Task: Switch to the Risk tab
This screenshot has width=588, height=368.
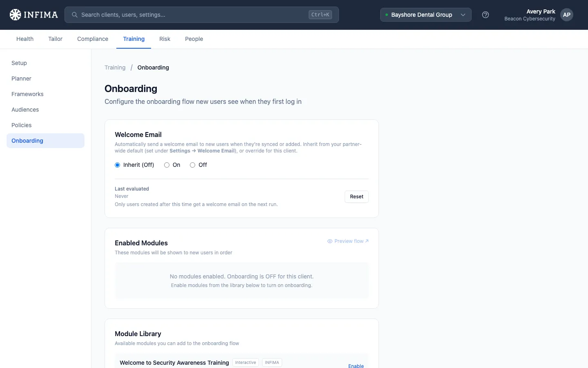Action: tap(165, 39)
